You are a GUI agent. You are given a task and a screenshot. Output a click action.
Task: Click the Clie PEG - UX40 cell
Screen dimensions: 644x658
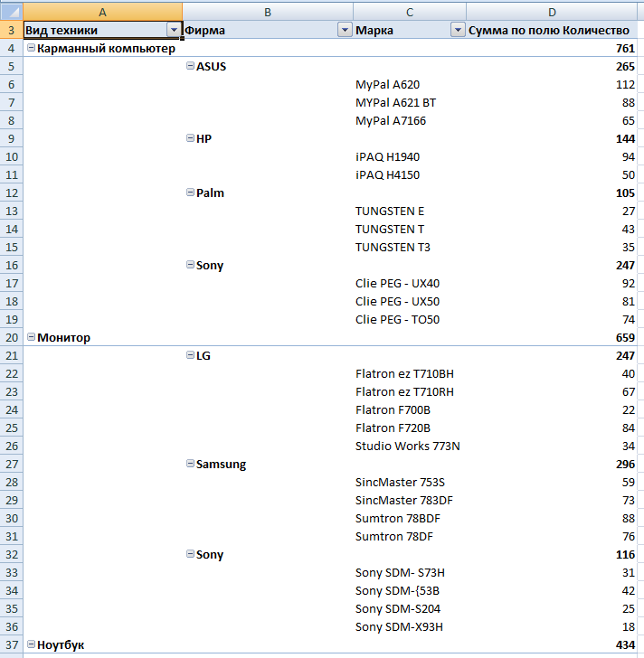point(410,283)
